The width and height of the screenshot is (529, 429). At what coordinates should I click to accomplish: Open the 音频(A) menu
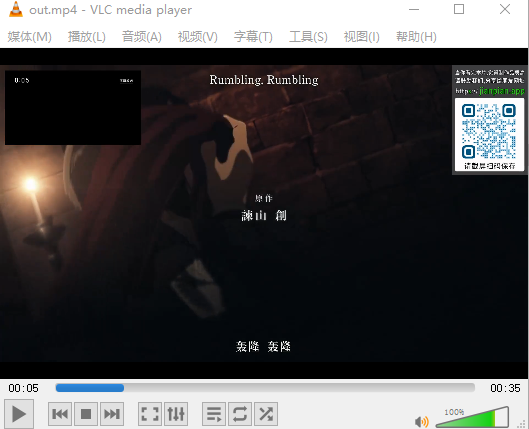click(142, 36)
